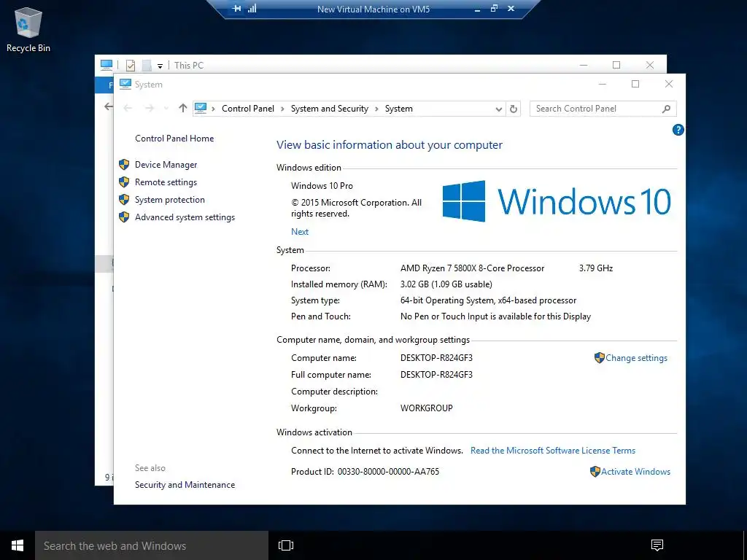Open the Recycle Bin desktop icon
747x560 pixels.
(28, 29)
